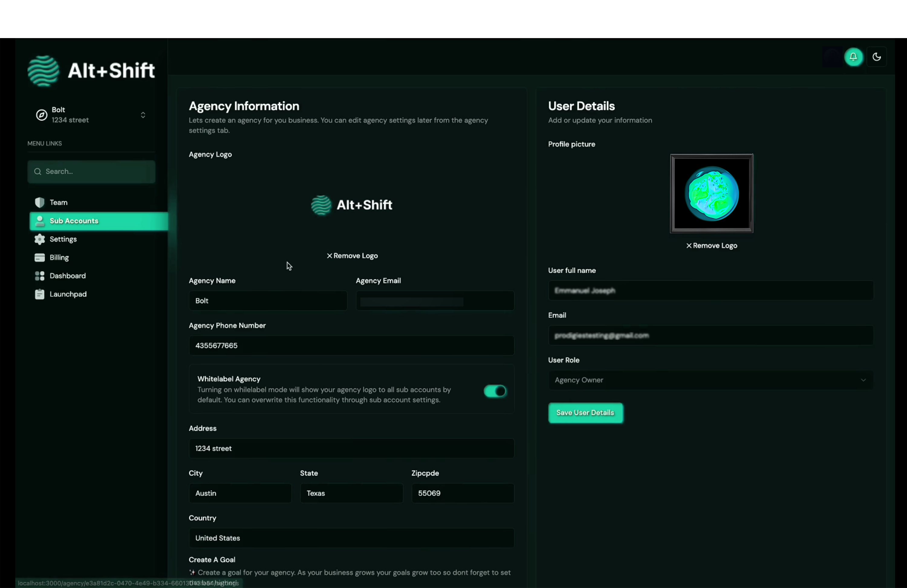Click the Billing card icon
Screen dimensions: 907x588
pos(40,258)
